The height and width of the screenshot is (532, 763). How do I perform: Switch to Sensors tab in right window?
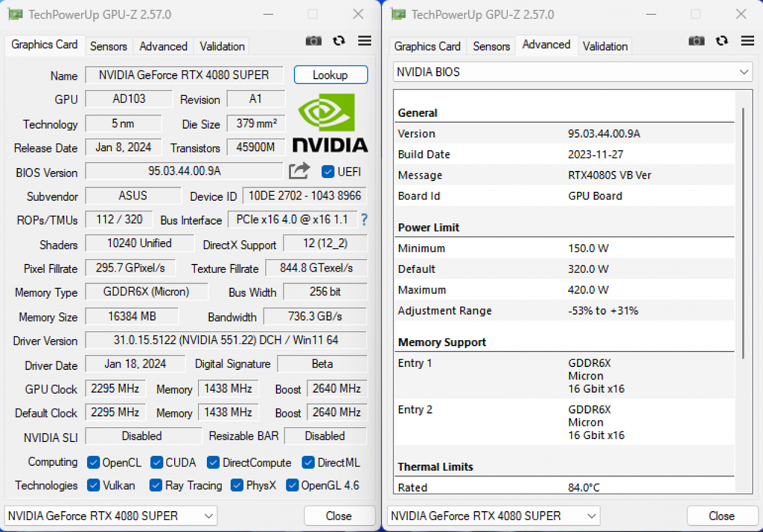point(491,46)
